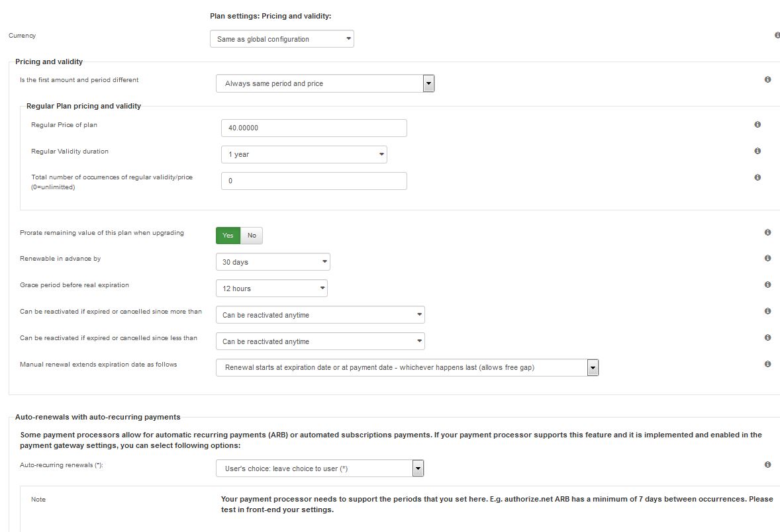Click info icon for Auto-recurring renewals row
The height and width of the screenshot is (532, 780).
pyautogui.click(x=767, y=465)
